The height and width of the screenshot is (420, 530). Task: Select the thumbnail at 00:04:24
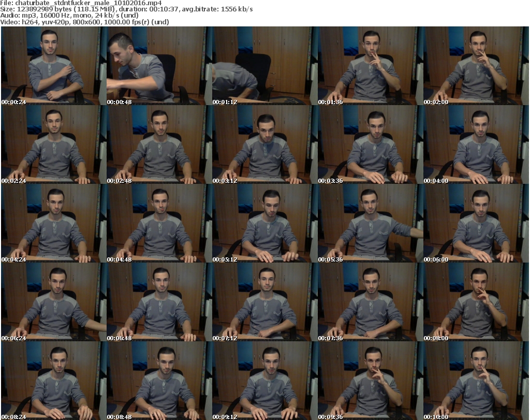coord(53,224)
